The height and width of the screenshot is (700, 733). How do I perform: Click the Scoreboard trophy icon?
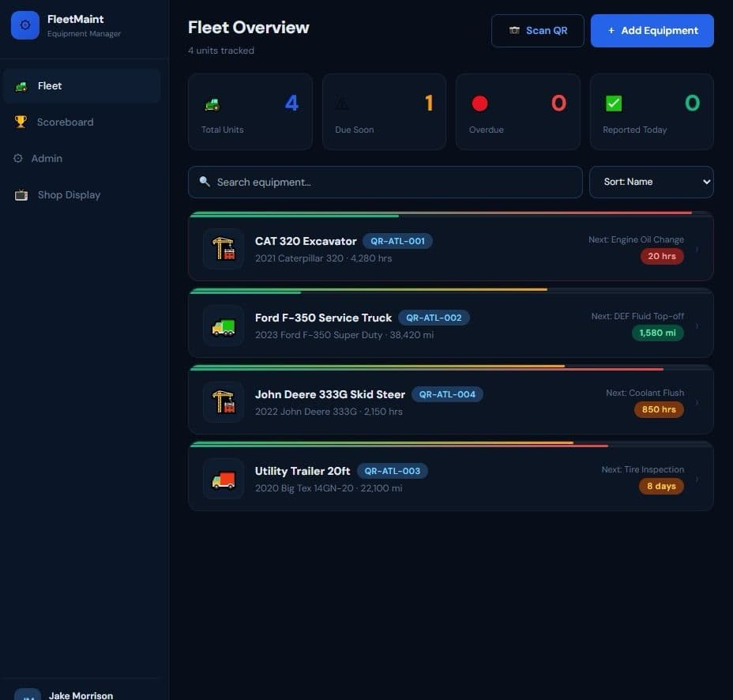click(21, 122)
